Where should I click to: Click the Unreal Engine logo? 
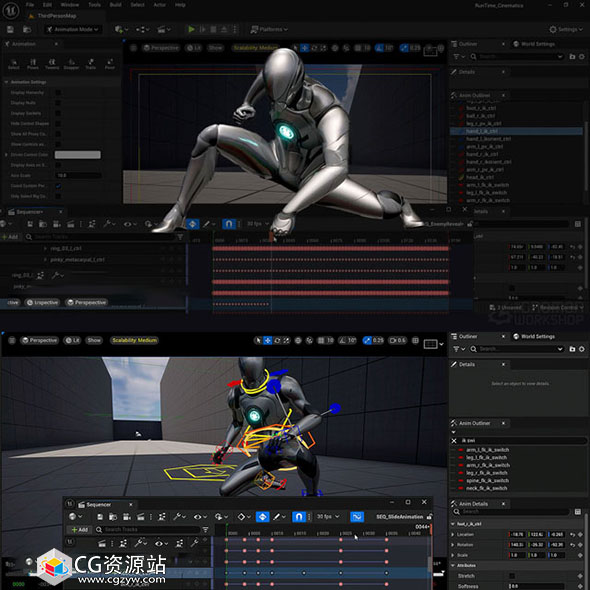[11, 11]
